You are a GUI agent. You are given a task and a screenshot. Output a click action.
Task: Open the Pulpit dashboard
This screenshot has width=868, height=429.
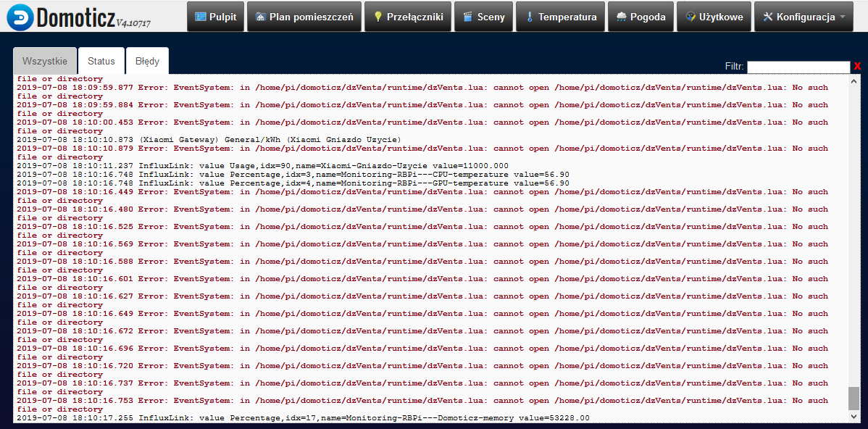[215, 17]
